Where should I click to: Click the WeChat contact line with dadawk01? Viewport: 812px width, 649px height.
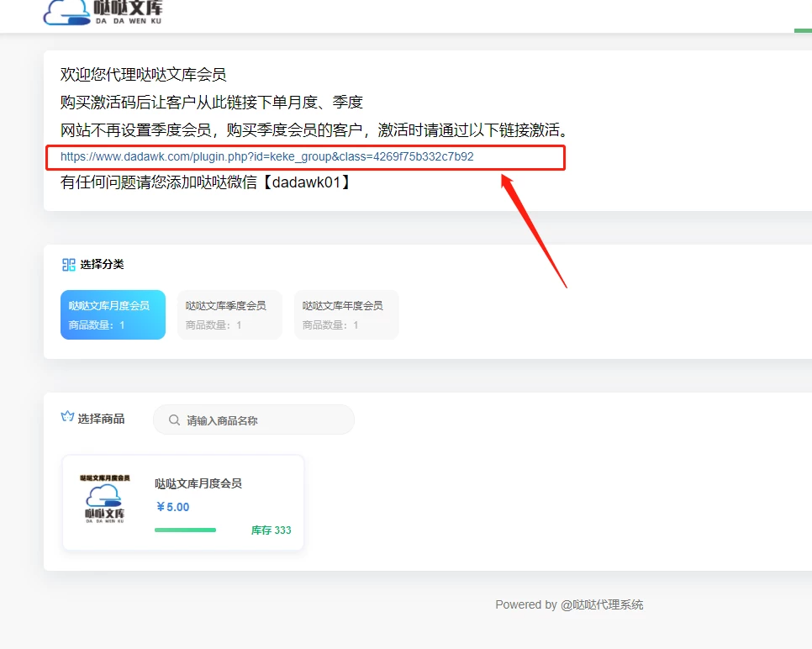[x=205, y=182]
